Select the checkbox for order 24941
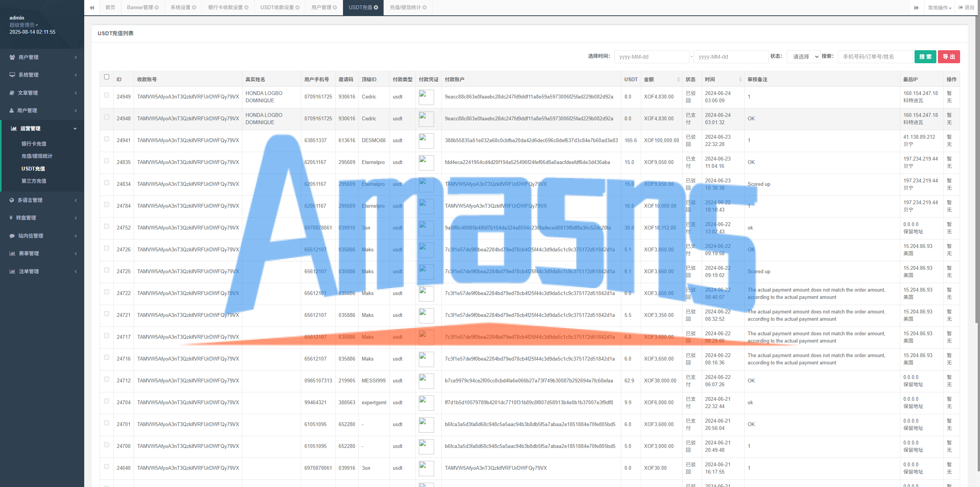980x487 pixels. click(107, 139)
